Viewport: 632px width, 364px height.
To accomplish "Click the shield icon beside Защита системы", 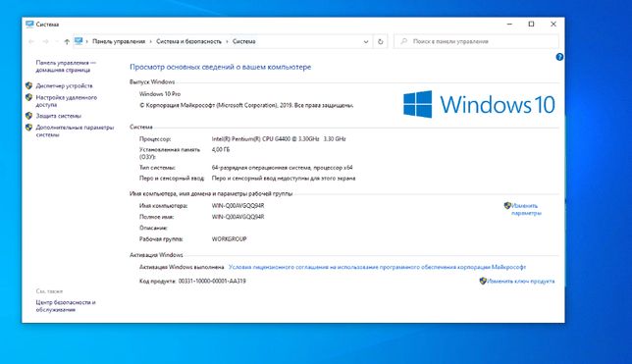I will tap(28, 116).
